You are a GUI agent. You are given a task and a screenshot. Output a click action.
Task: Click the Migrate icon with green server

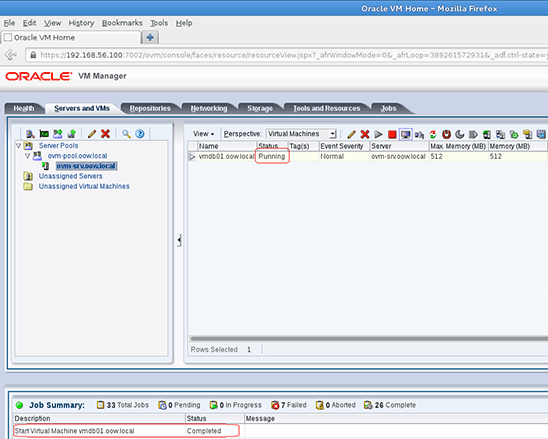(x=487, y=134)
